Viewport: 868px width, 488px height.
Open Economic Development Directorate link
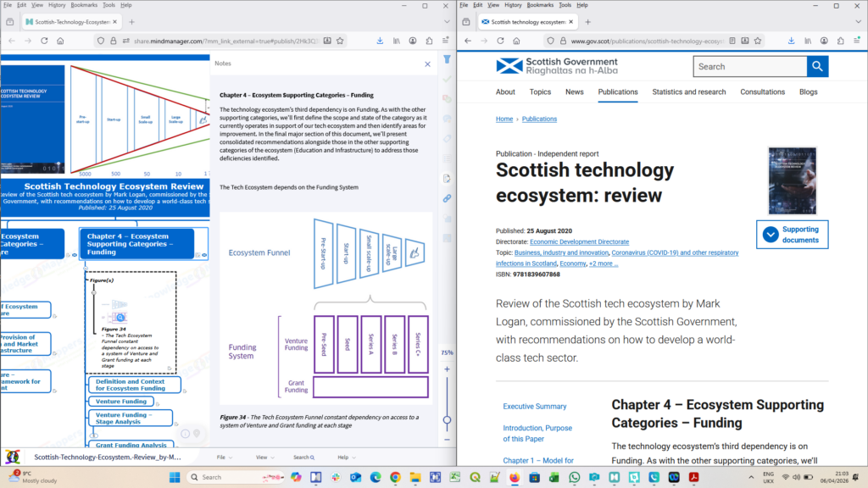[579, 241]
